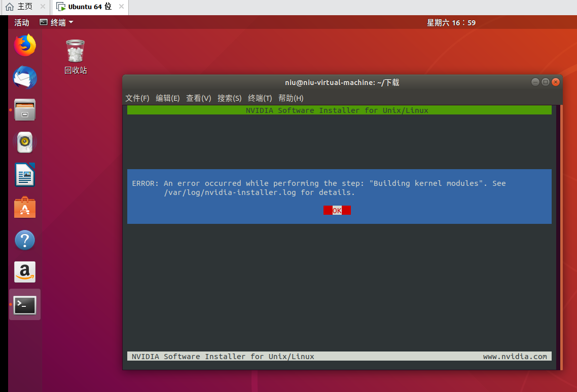
Task: Open the Files manager dock icon
Action: (x=25, y=110)
